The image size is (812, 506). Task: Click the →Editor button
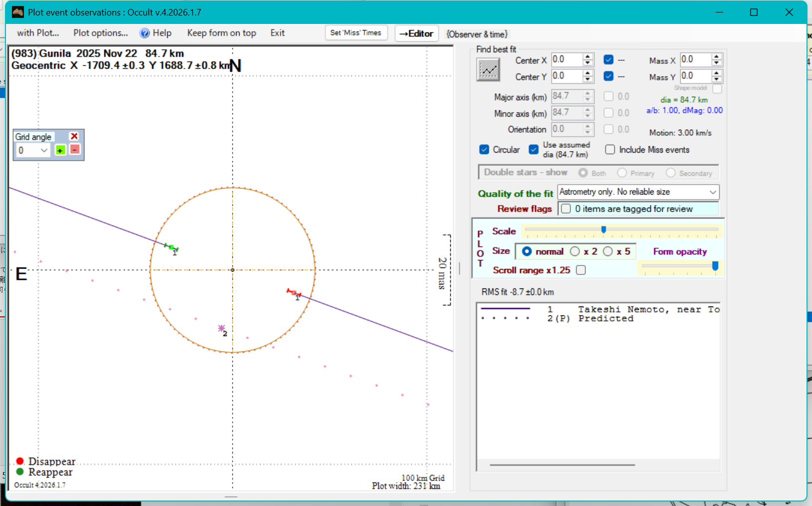tap(416, 33)
